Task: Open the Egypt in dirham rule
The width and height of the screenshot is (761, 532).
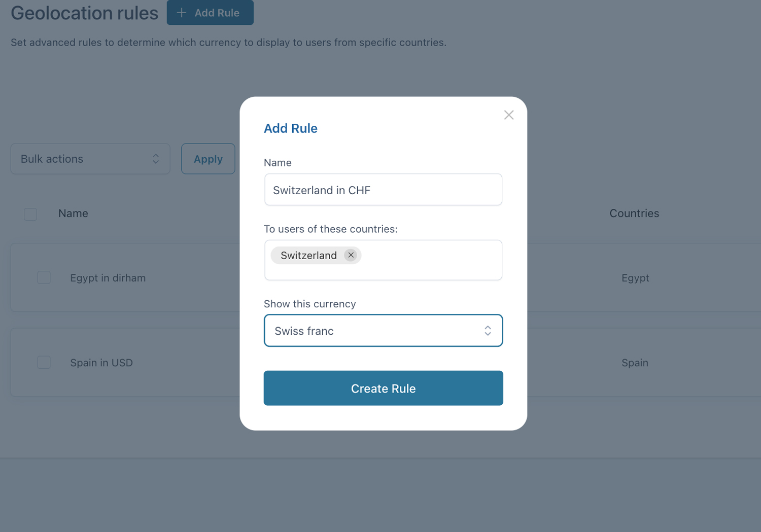Action: [108, 278]
